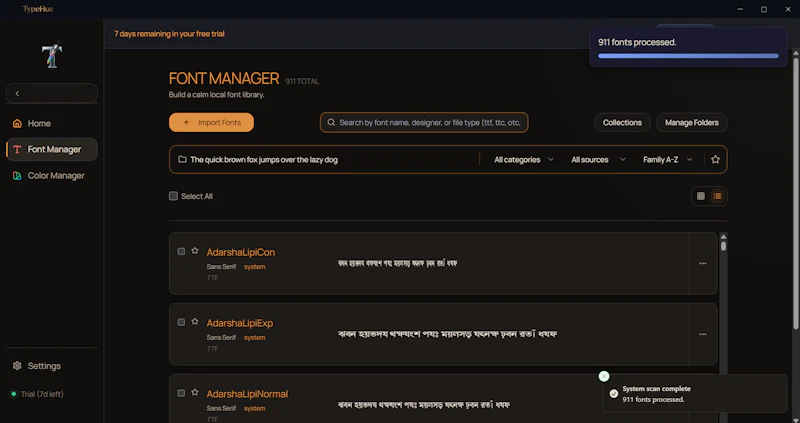This screenshot has width=800, height=423.
Task: Open the AdarshaLipiExp font name
Action: (239, 323)
